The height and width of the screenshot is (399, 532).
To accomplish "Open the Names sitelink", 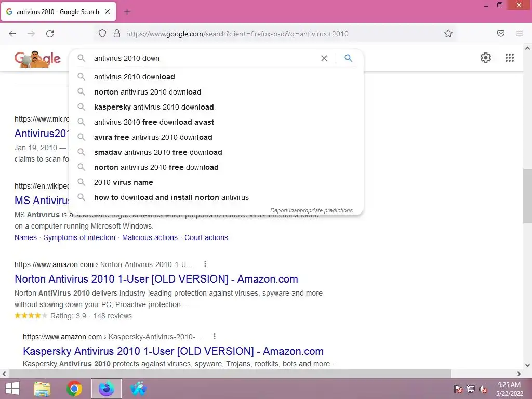I will click(25, 237).
